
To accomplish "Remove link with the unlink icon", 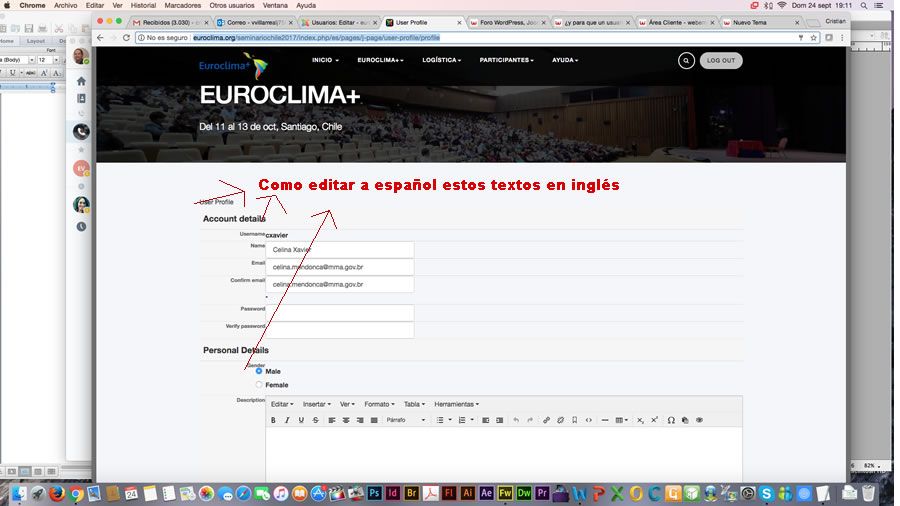I will pyautogui.click(x=561, y=420).
